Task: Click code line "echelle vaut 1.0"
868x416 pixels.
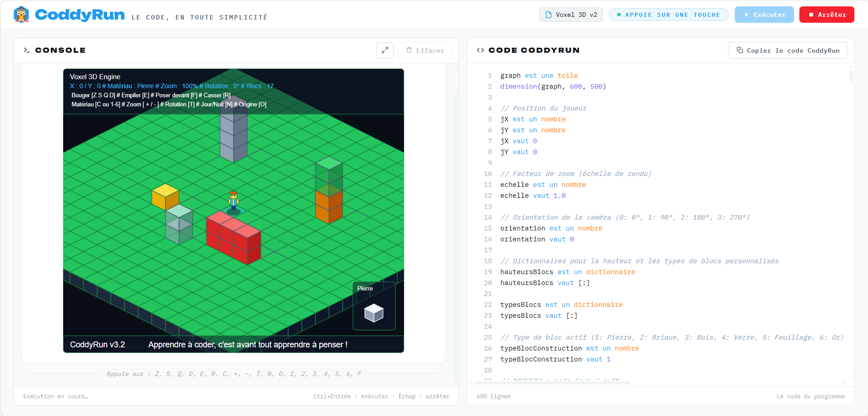Action: click(533, 195)
